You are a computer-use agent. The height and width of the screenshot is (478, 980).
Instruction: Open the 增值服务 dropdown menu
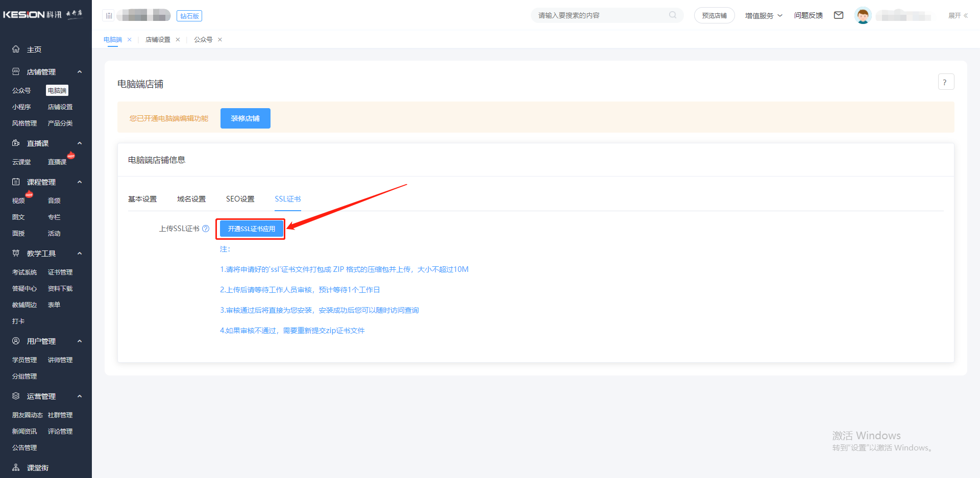pyautogui.click(x=763, y=16)
